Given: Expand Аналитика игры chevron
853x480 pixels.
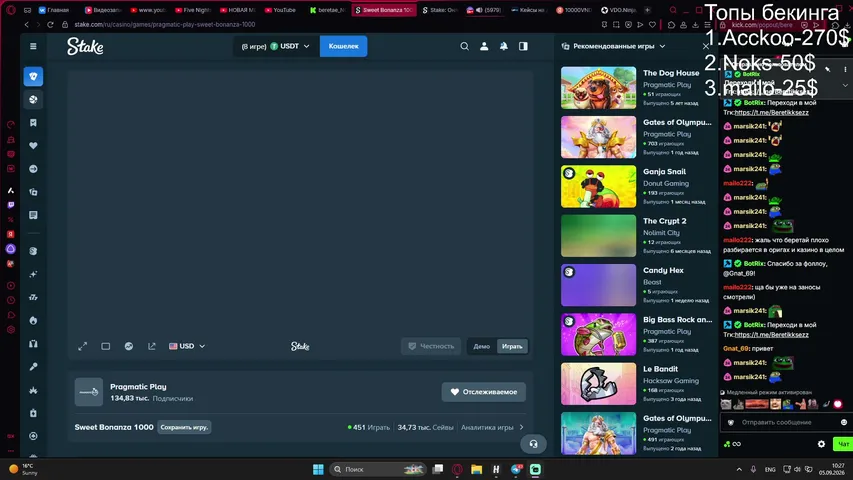Looking at the screenshot, I should tap(521, 427).
